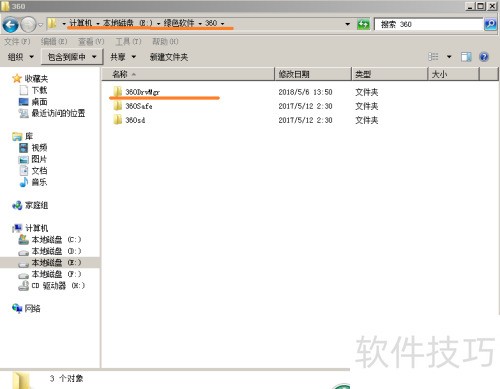Screen dimensions: 500x389
Task: Click 收藏夹 star in sidebar
Action: click(x=17, y=79)
